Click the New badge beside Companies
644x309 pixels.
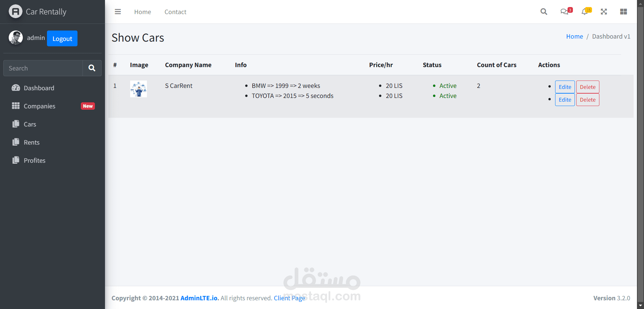tap(88, 106)
